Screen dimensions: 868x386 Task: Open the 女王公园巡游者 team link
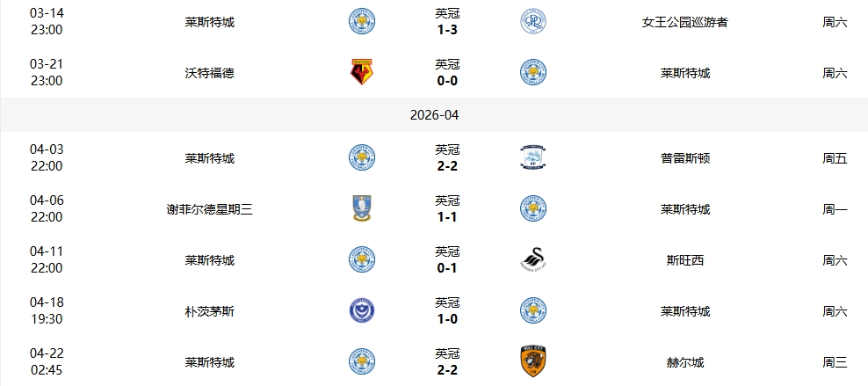[x=684, y=22]
